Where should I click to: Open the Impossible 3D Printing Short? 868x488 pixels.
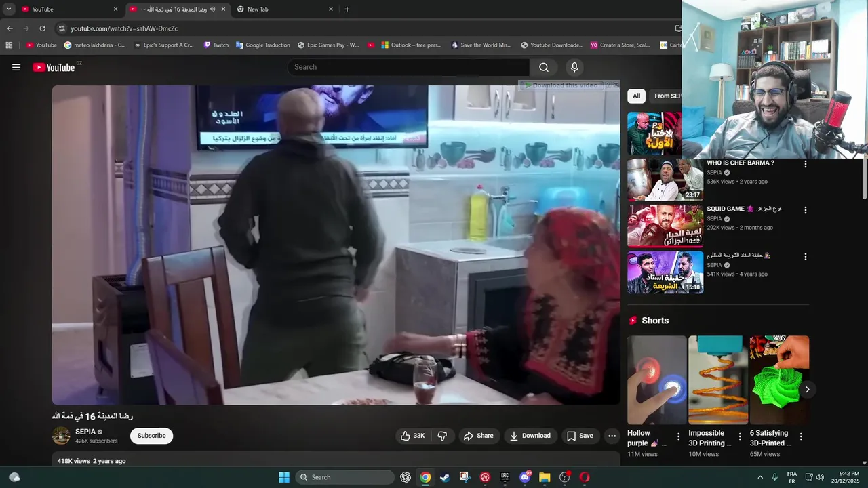tap(718, 380)
